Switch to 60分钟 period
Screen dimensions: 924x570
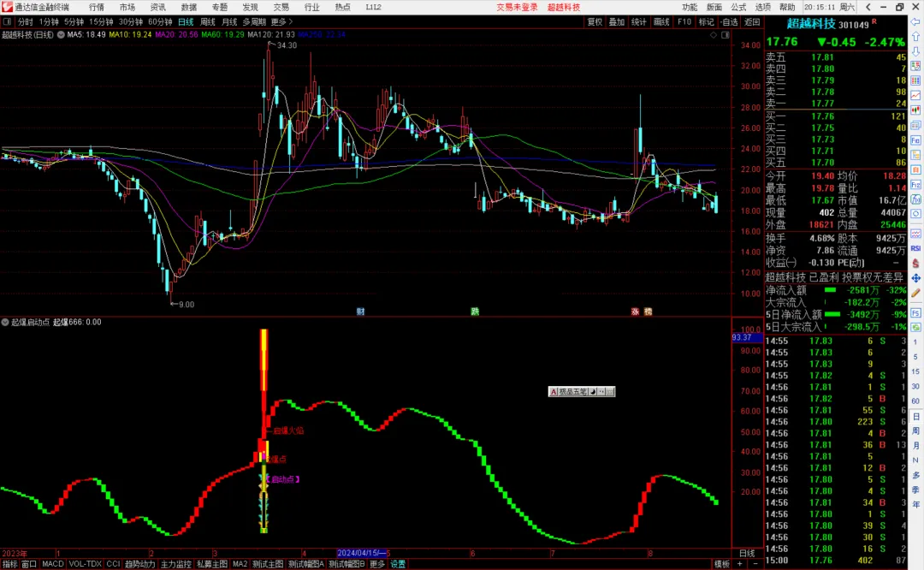[160, 21]
